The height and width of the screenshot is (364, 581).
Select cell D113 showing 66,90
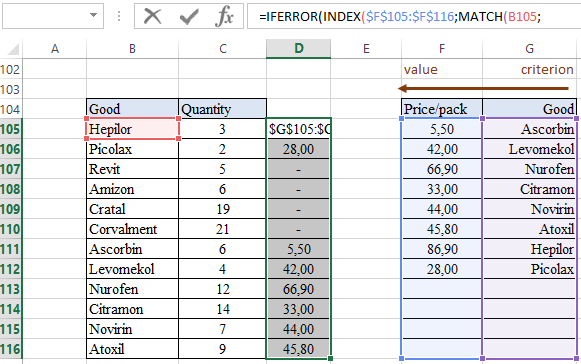pos(298,289)
